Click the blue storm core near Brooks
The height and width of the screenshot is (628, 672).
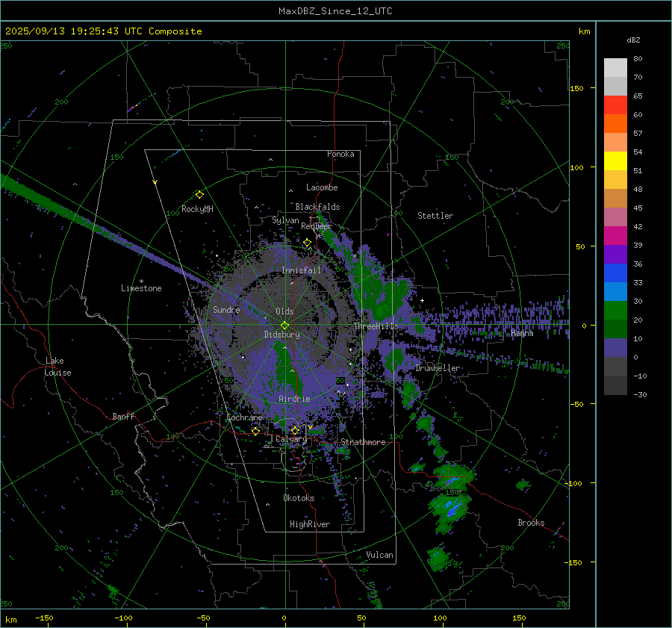452,509
